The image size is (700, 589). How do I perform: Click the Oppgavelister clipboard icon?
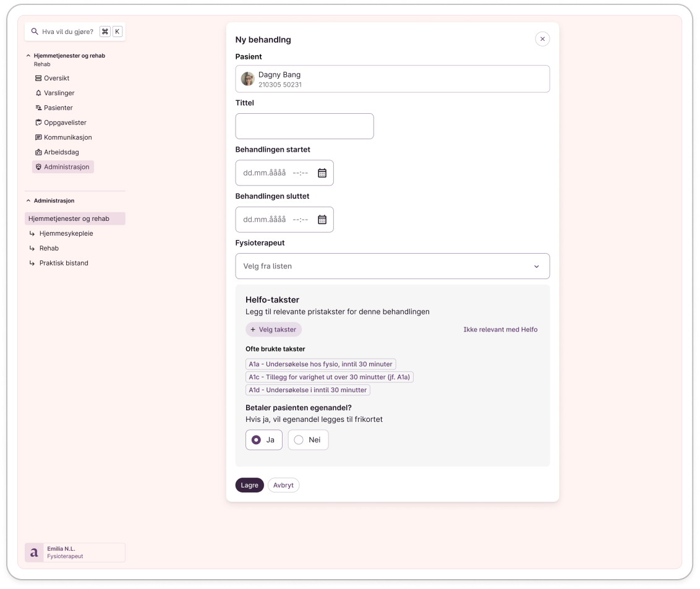[38, 123]
